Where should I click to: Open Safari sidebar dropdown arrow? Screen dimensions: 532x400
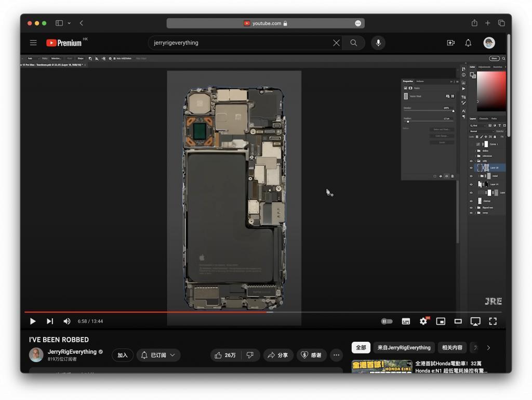pos(69,23)
